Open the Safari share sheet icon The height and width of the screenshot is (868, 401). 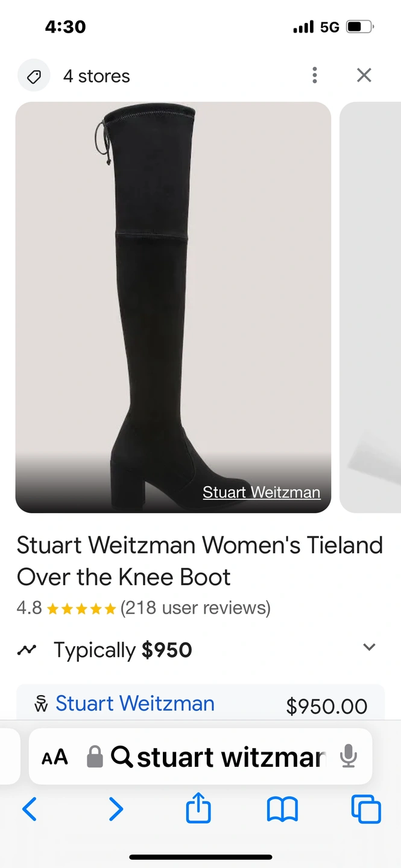[x=198, y=808]
